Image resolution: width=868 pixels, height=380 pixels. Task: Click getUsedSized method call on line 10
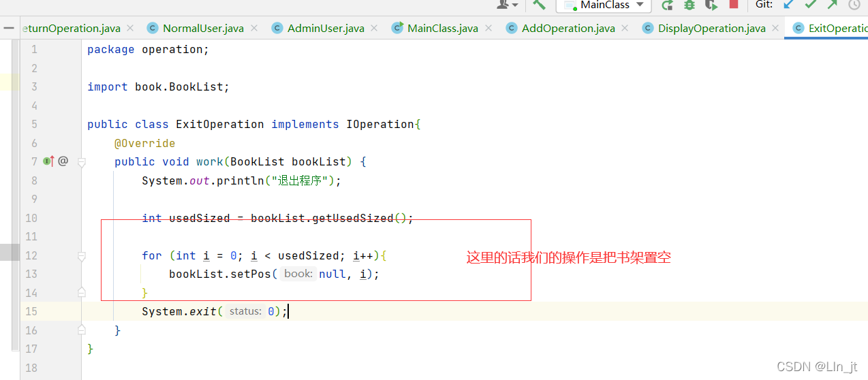pyautogui.click(x=353, y=218)
